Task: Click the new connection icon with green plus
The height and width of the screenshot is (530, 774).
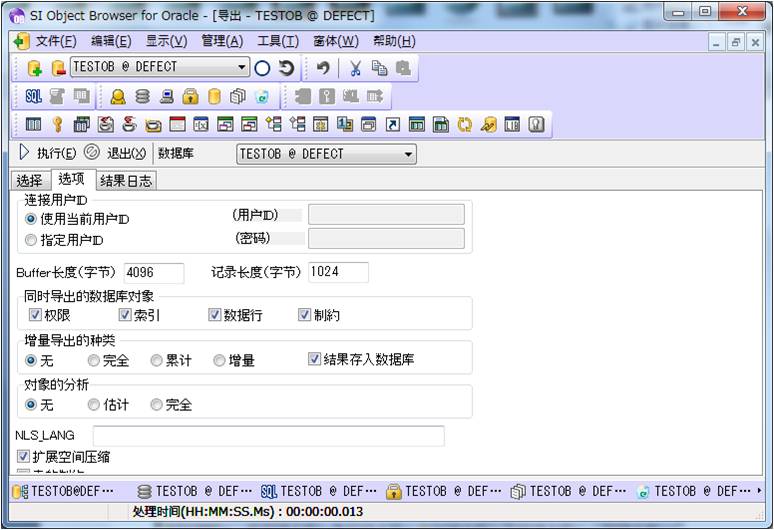Action: pos(34,68)
